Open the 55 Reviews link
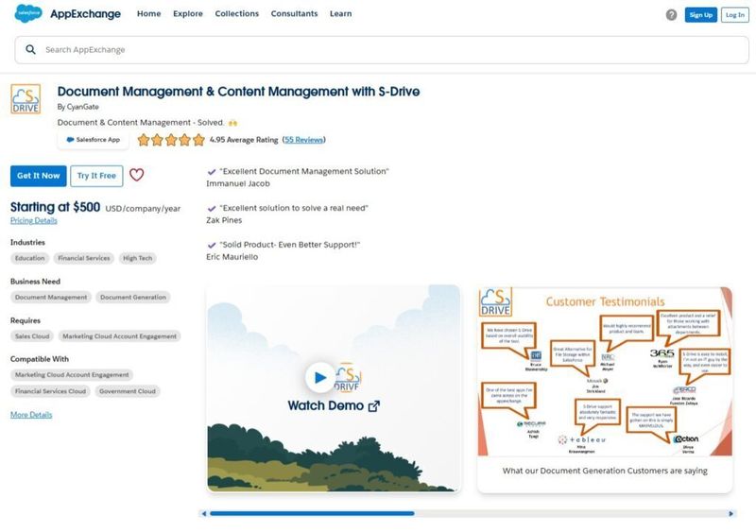Screen dimensions: 756x532 [303, 140]
